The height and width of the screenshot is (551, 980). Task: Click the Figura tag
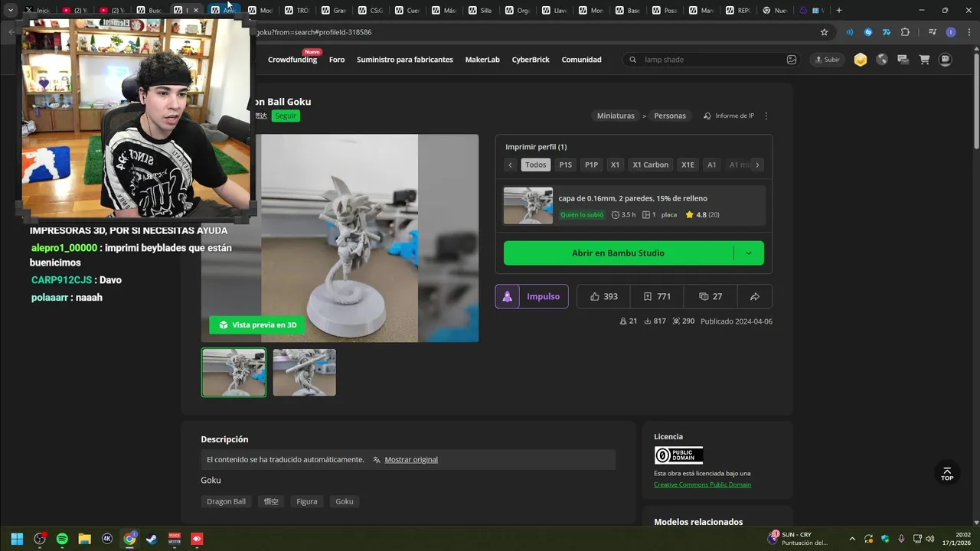click(307, 501)
